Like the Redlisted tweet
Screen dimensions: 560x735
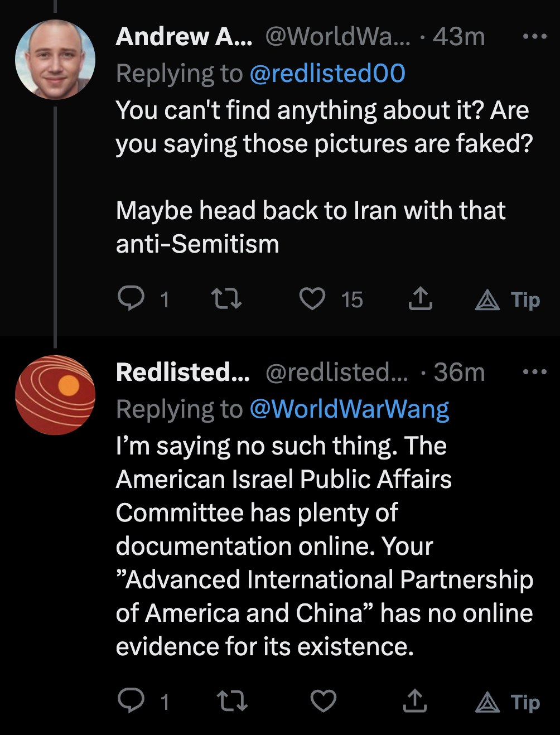(324, 701)
